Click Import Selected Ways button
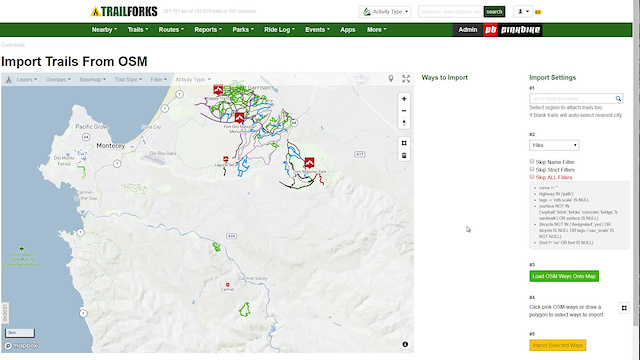The width and height of the screenshot is (640, 360). [x=558, y=345]
